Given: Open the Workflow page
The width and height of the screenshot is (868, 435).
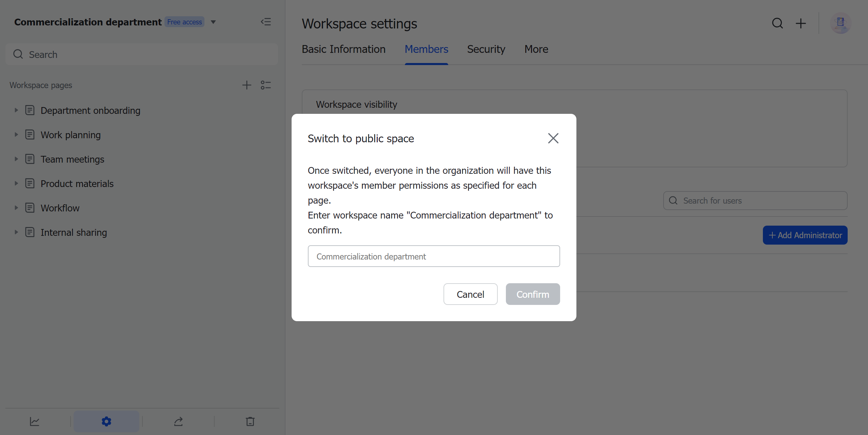Looking at the screenshot, I should 60,208.
